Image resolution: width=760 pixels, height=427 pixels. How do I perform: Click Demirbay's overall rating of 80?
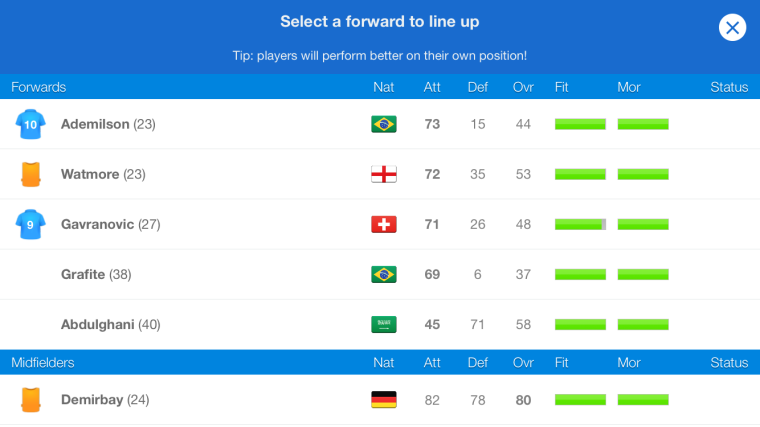(523, 400)
